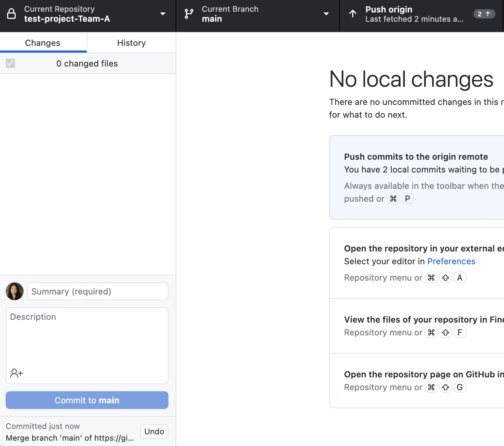Click into the Summary (required) field
504x446 pixels.
point(97,291)
